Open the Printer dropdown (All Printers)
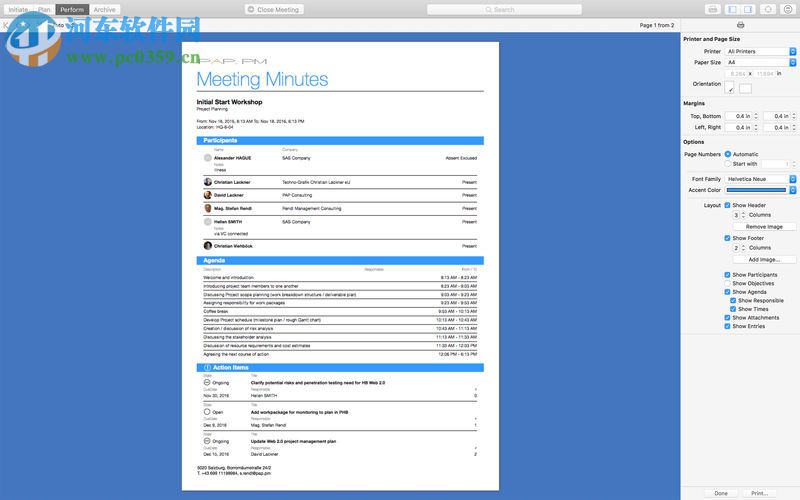 [x=760, y=51]
